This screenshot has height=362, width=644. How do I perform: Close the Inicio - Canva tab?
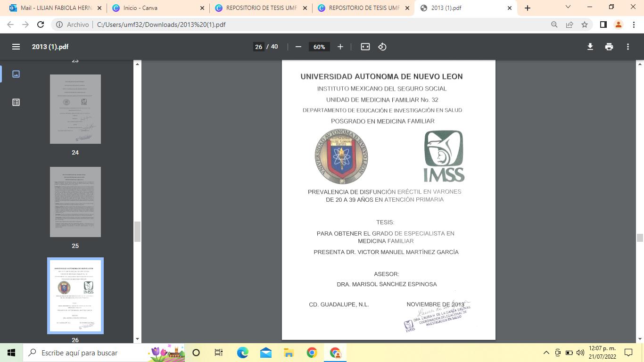[202, 8]
